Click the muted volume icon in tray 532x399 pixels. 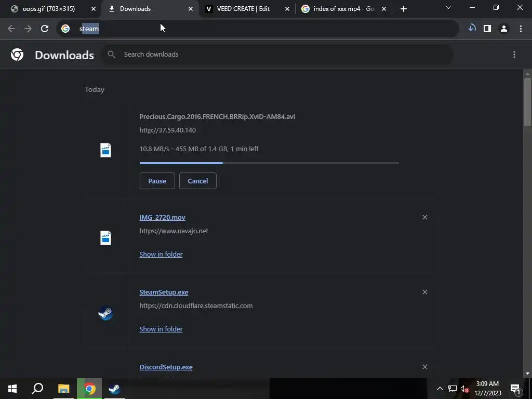coord(465,389)
